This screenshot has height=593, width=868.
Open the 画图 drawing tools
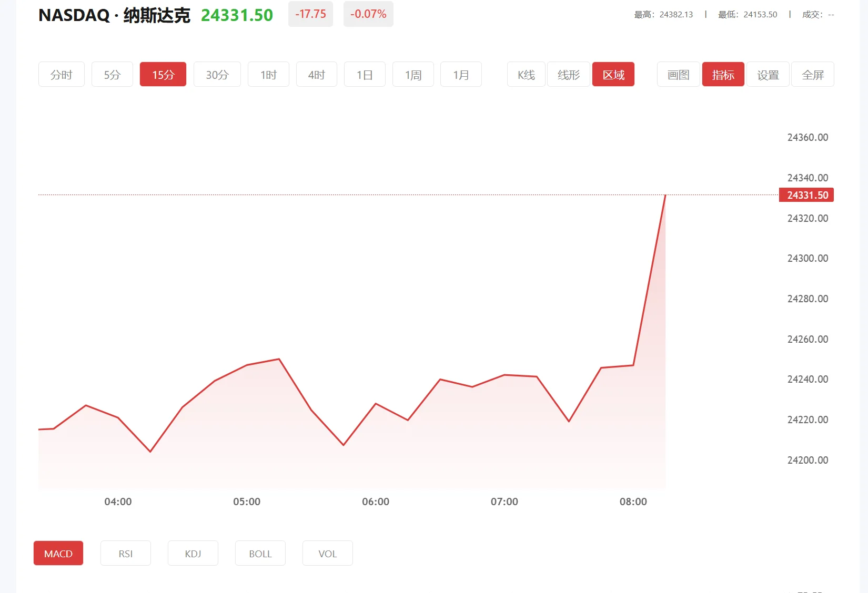click(x=678, y=74)
